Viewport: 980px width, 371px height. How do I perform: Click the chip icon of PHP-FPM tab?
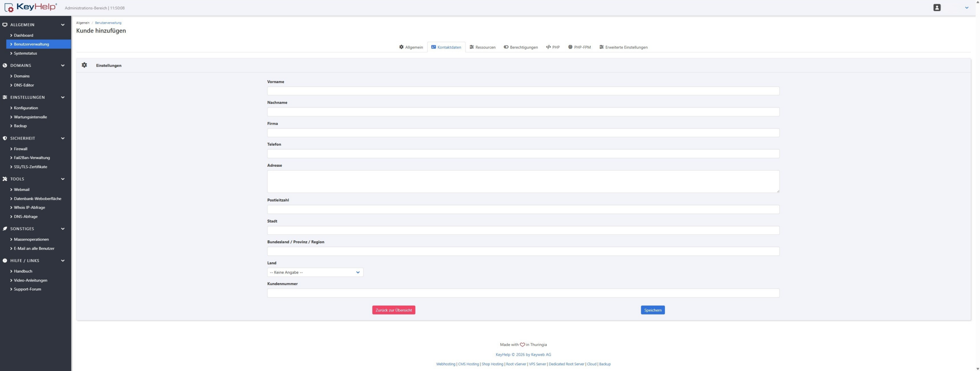click(x=570, y=47)
